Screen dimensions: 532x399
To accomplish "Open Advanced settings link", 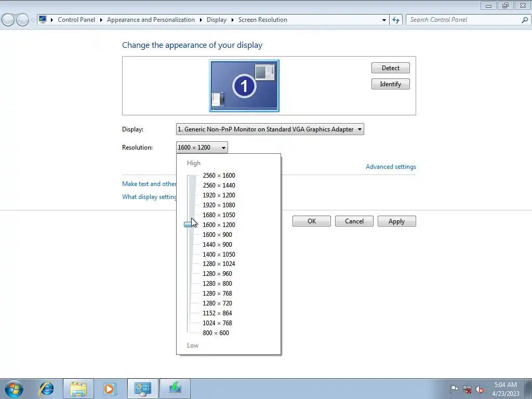I will point(391,167).
